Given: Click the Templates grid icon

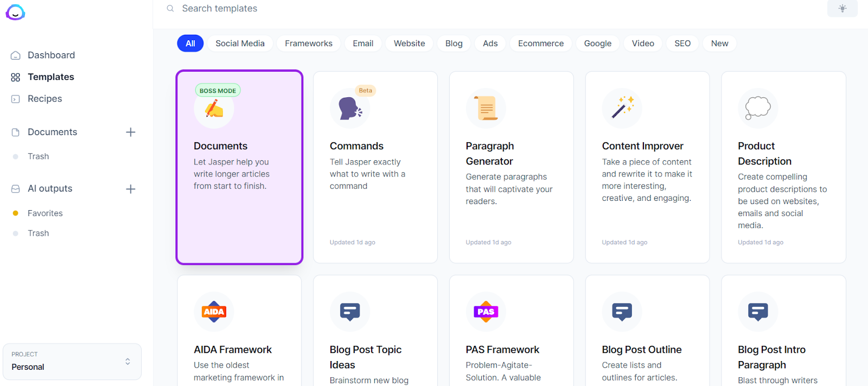Looking at the screenshot, I should click(16, 77).
